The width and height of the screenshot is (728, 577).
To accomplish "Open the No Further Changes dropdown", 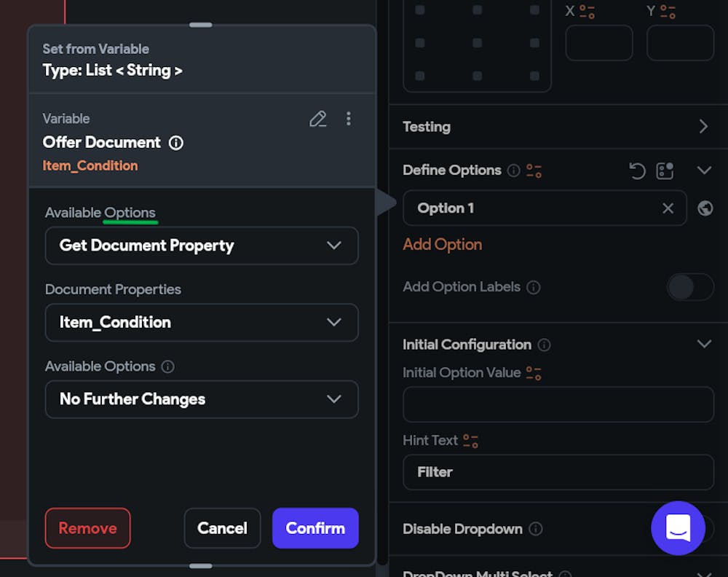I will point(202,399).
